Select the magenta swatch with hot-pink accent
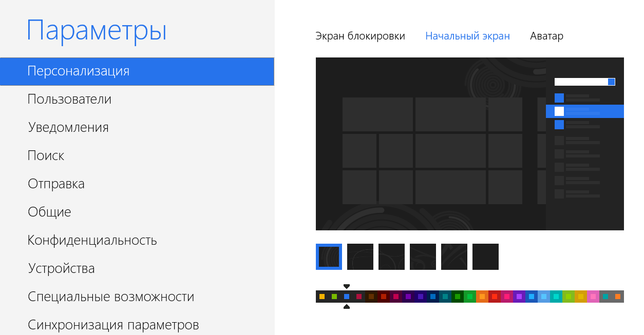 coord(507,297)
